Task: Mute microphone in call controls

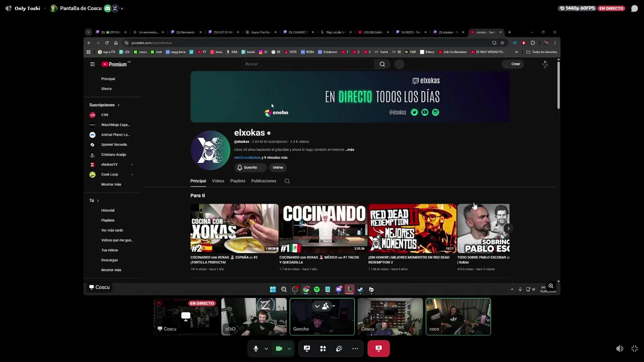Action: tap(256, 348)
